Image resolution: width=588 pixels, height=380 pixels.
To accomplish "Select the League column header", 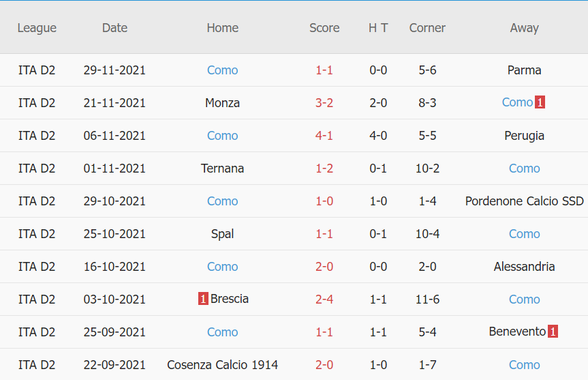I will (x=37, y=28).
